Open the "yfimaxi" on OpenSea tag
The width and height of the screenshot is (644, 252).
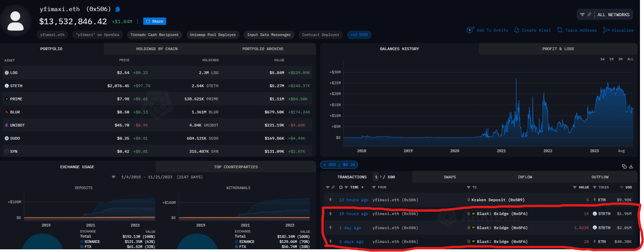point(97,35)
